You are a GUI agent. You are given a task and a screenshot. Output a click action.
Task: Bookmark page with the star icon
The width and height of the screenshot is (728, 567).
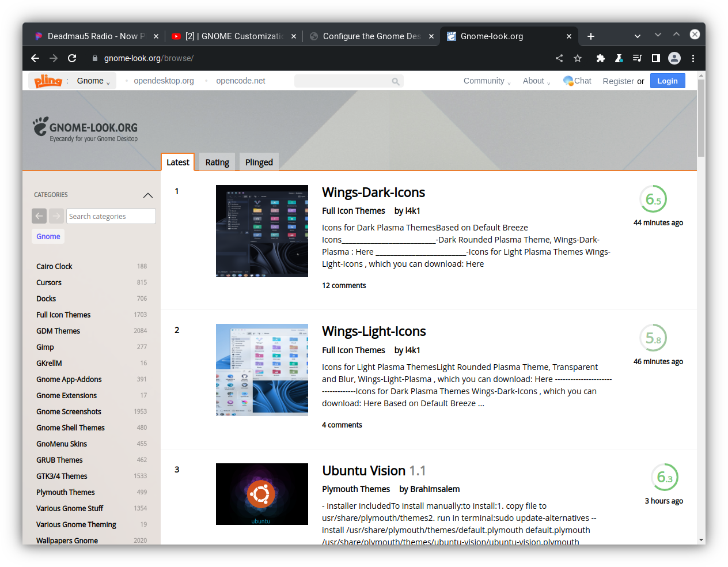pos(578,58)
